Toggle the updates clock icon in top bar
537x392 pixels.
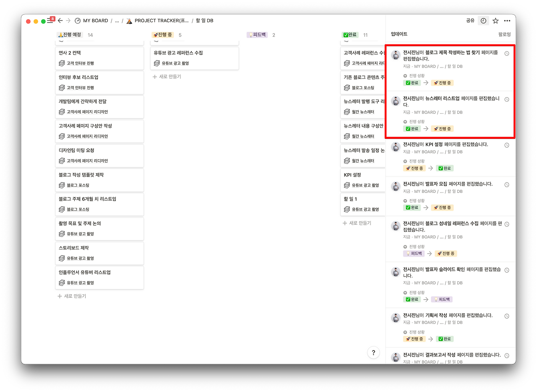[x=483, y=21]
